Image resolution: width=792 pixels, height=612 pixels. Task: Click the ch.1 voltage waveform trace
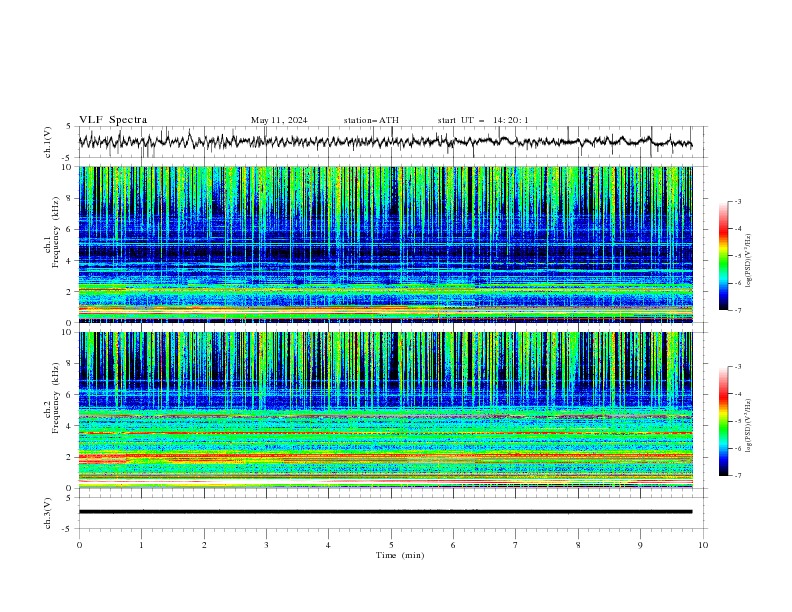tap(385, 141)
